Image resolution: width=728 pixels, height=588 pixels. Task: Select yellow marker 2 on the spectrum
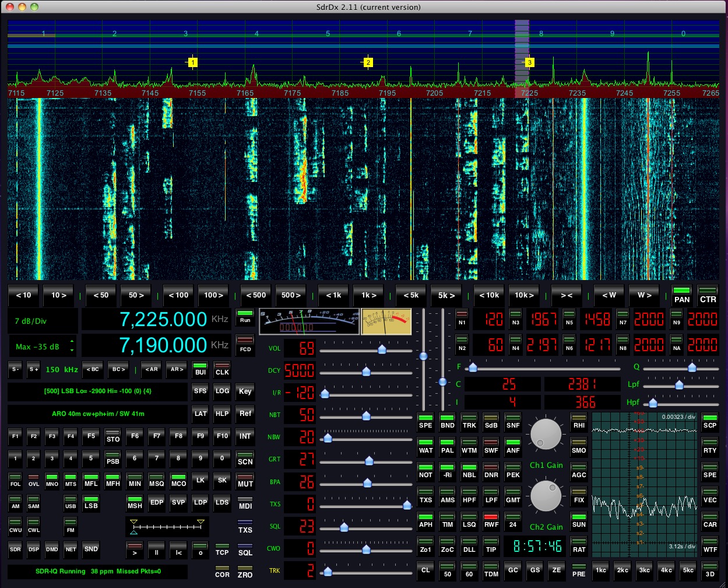pos(368,62)
